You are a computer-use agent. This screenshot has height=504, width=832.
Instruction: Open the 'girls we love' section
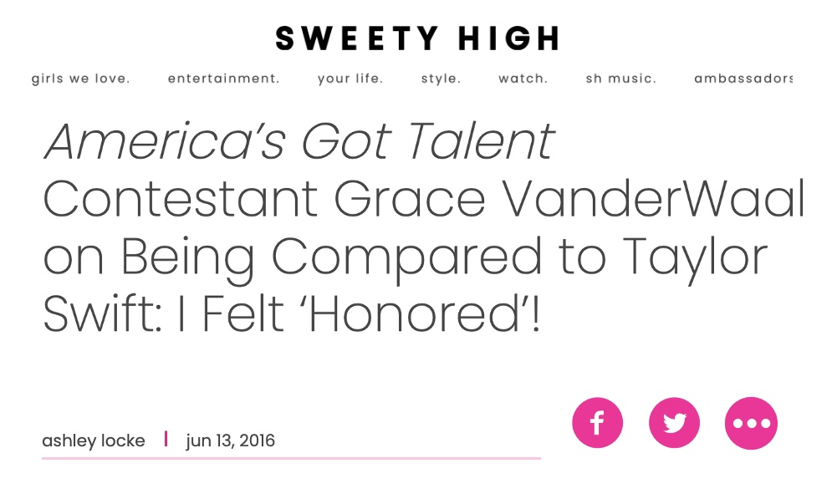click(81, 79)
